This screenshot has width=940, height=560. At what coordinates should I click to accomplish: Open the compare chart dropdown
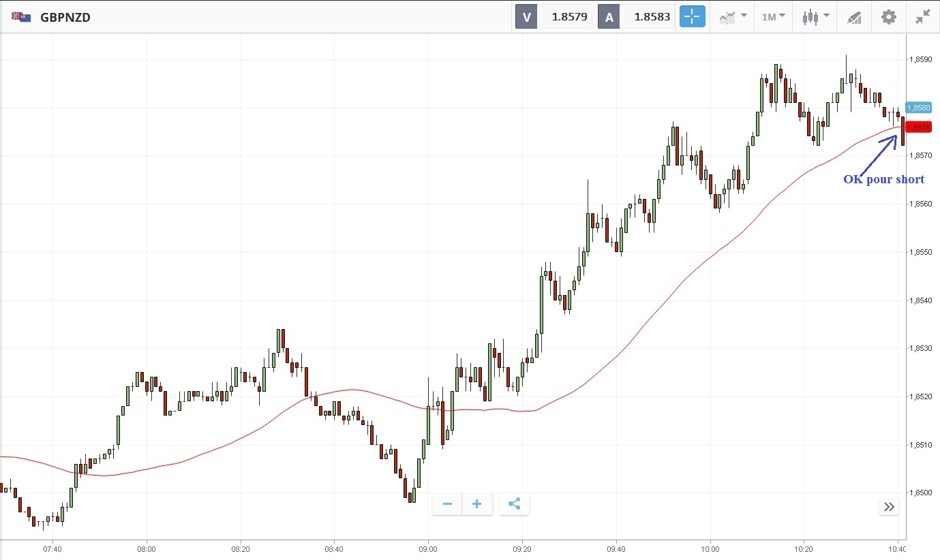[733, 17]
